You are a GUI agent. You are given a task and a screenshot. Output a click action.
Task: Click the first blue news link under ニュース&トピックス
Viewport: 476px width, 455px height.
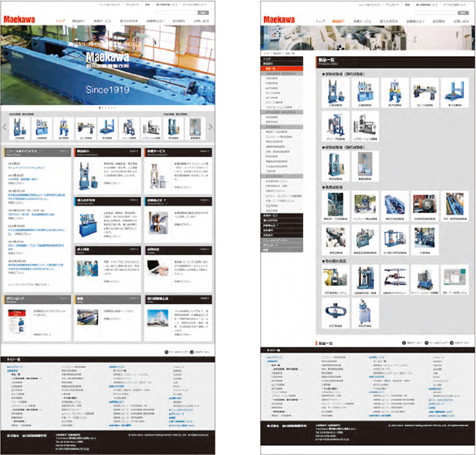[x=26, y=168]
